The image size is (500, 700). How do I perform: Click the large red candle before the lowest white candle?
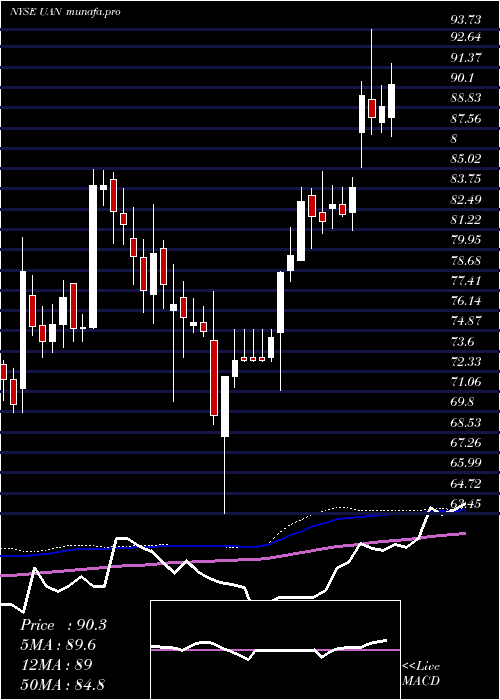214,378
